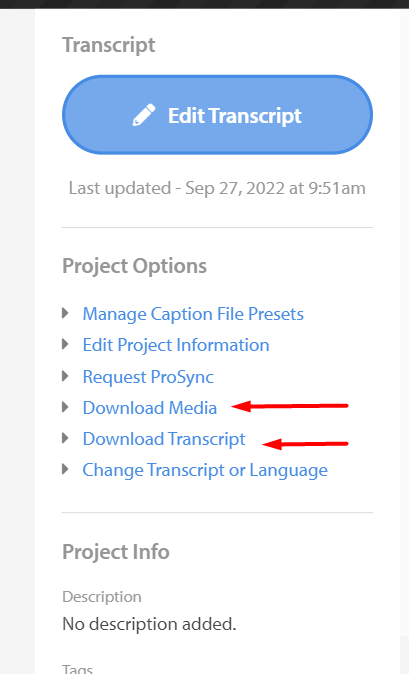Expand arrow beside Manage Caption File Presets
The height and width of the screenshot is (674, 409).
(x=65, y=313)
